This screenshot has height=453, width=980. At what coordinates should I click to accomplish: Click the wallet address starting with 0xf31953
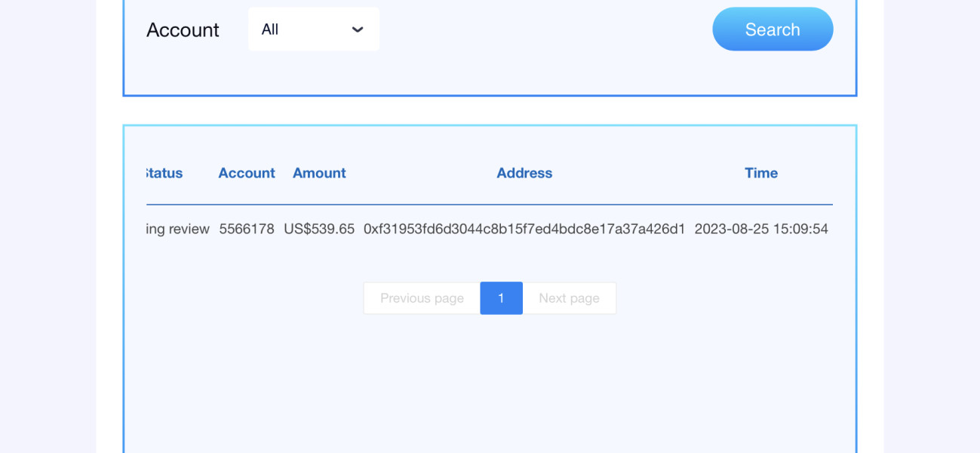point(524,229)
